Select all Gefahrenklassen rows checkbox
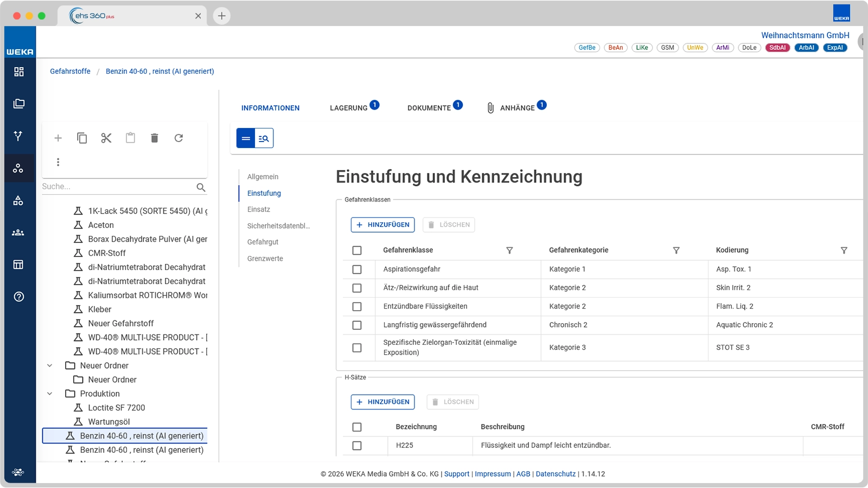The height and width of the screenshot is (488, 868). coord(357,251)
